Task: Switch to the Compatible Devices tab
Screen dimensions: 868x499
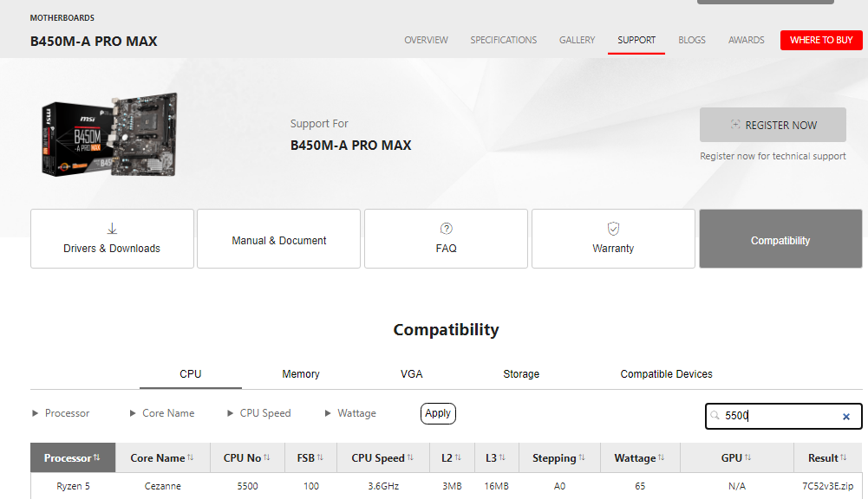Action: (666, 374)
